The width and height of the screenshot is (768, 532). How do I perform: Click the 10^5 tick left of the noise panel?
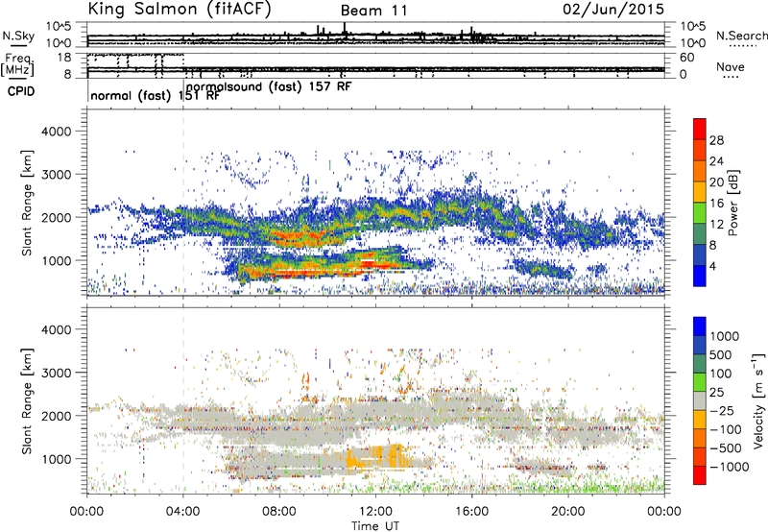point(59,27)
